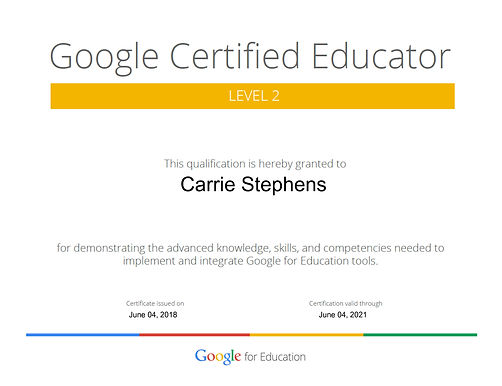Screen dimensions: 502x386
Task: Click the 'Certification valid through' label
Action: click(x=346, y=303)
